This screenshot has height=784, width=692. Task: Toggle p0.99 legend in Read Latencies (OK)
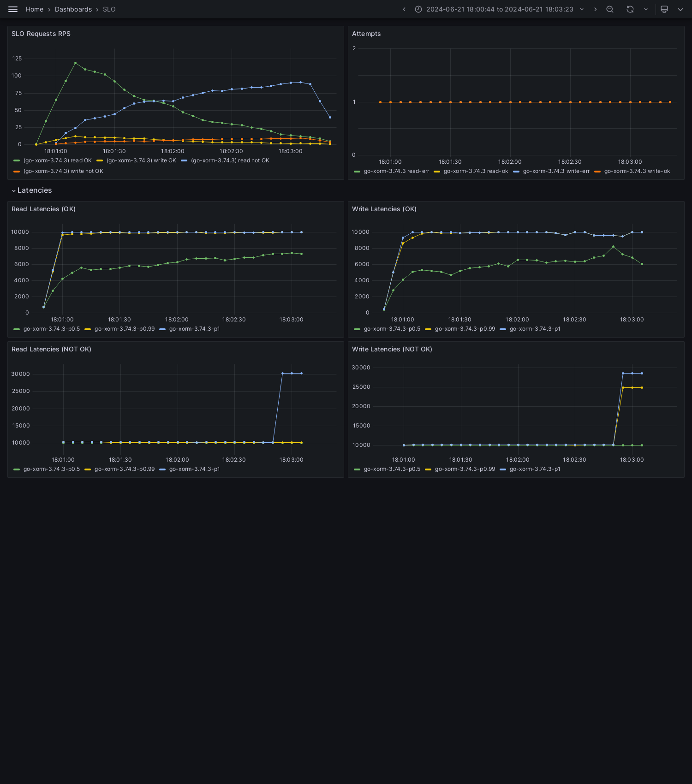tap(125, 329)
